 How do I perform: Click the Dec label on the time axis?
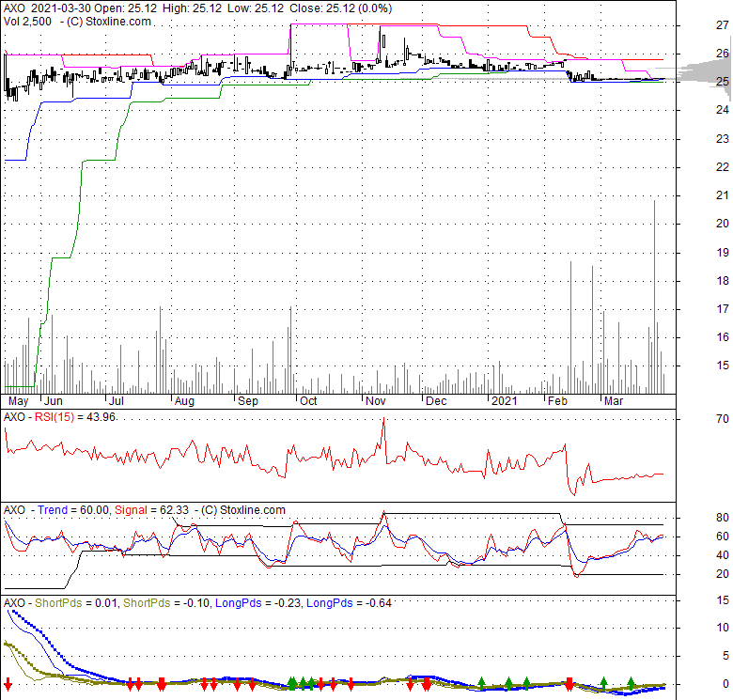pos(436,401)
